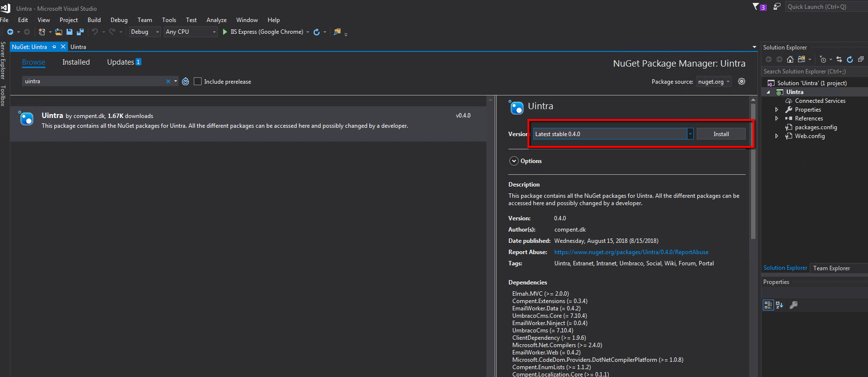Open NuGet search history dropdown arrow
Image resolution: width=868 pixels, height=377 pixels.
point(176,81)
